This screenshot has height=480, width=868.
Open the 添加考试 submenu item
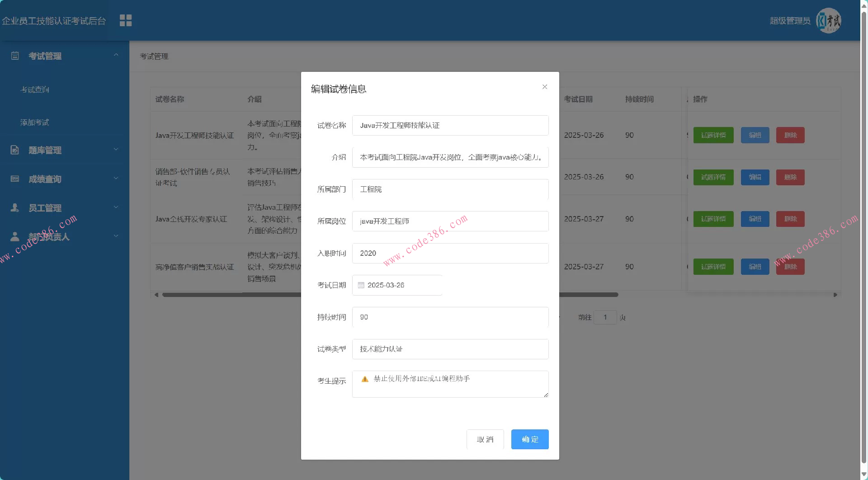[35, 122]
